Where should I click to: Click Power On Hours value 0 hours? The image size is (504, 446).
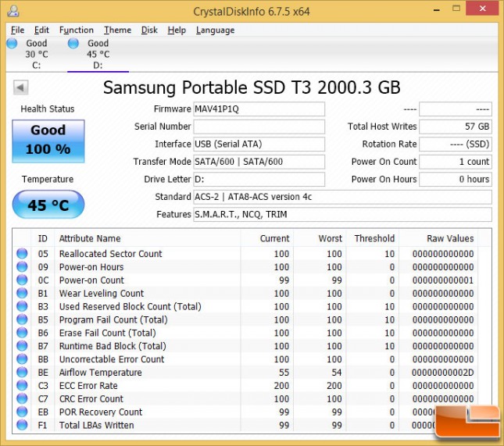[456, 179]
